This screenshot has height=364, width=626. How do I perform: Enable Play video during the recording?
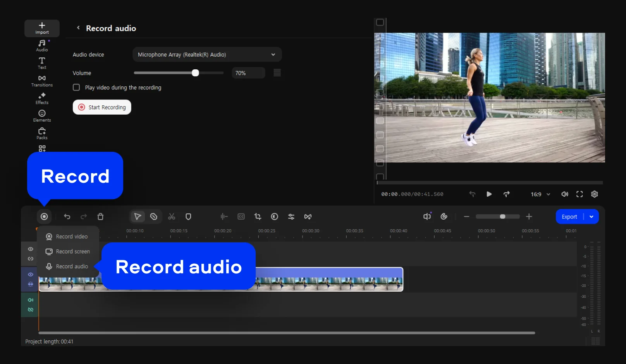76,88
